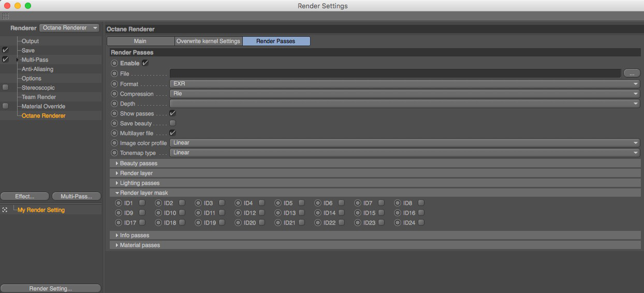Click the icon beside My Render Setting

[x=5, y=210]
